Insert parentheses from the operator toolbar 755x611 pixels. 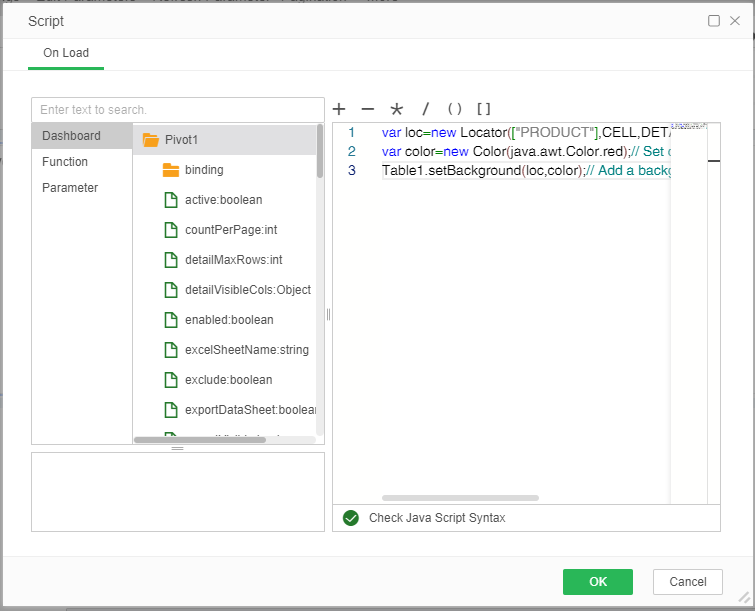[454, 109]
